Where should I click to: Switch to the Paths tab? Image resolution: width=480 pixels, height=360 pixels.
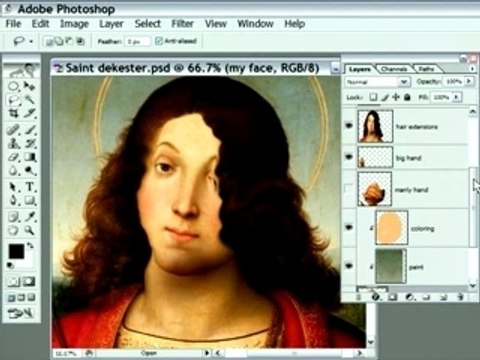pos(426,69)
